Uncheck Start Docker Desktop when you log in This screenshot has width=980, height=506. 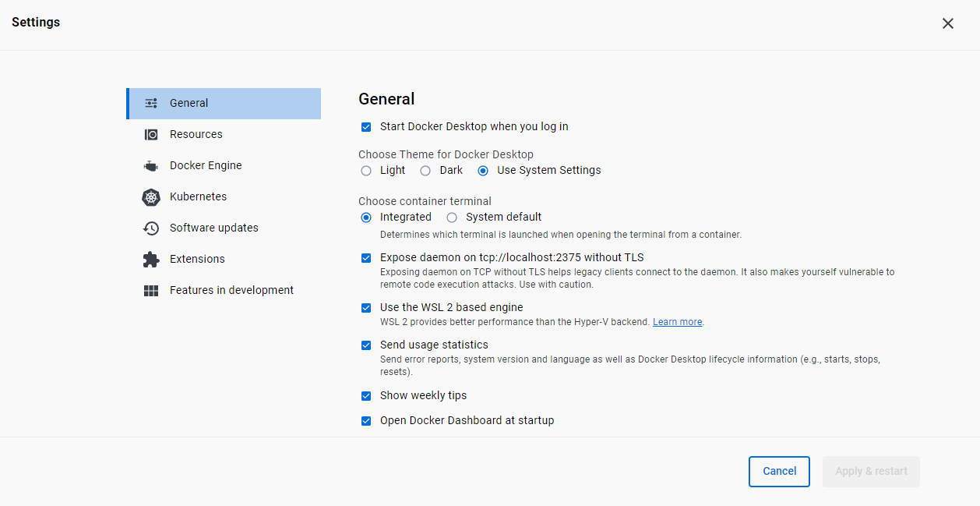click(x=366, y=127)
